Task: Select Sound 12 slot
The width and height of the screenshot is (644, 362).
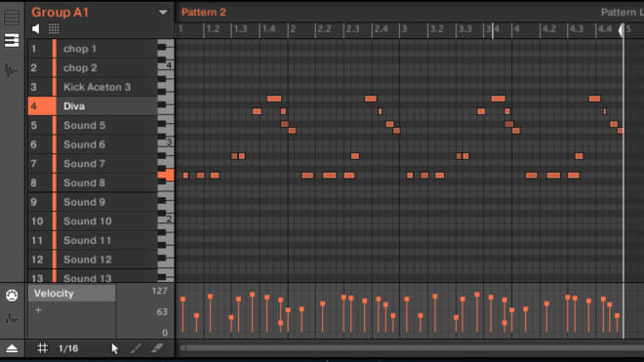Action: [93, 260]
